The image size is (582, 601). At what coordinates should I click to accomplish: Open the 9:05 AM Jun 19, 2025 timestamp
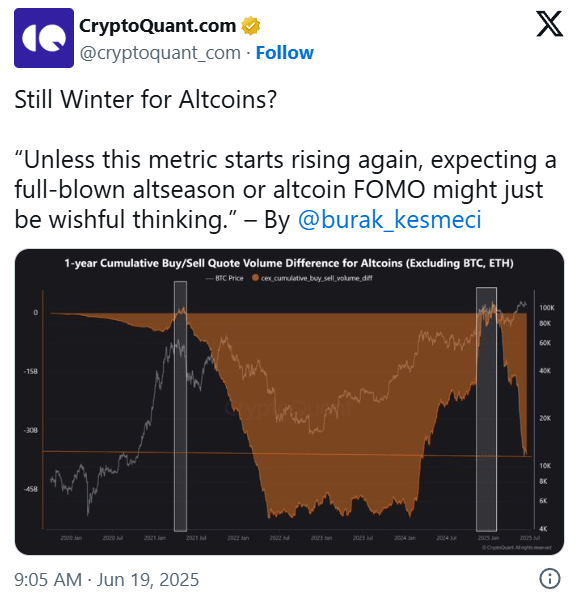(x=107, y=579)
